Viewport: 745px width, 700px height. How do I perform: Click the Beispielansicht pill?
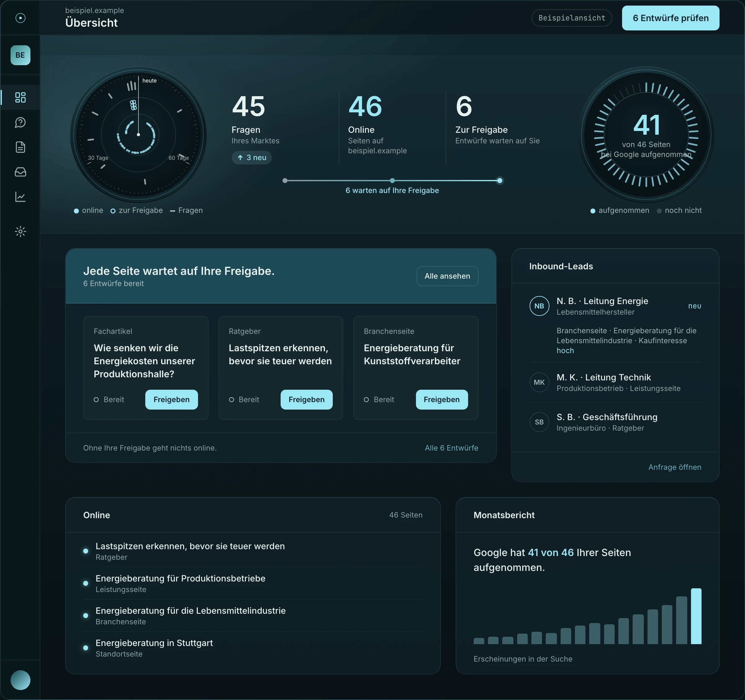pyautogui.click(x=571, y=18)
